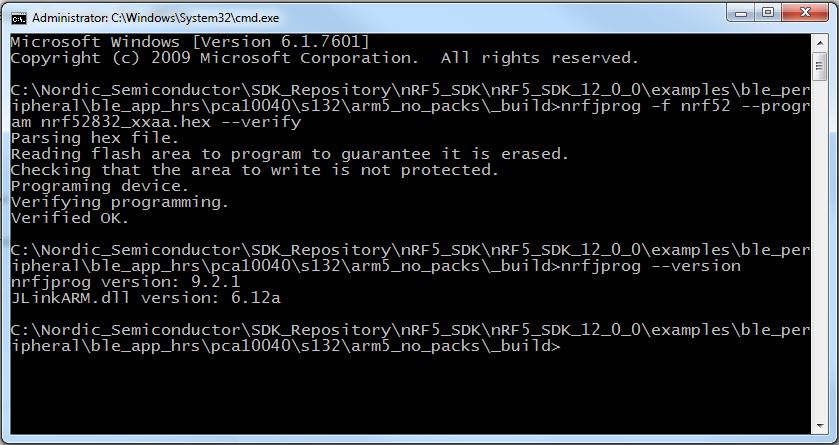This screenshot has width=839, height=445.
Task: Click the "Checking that the area to write" line
Action: pyautogui.click(x=255, y=170)
